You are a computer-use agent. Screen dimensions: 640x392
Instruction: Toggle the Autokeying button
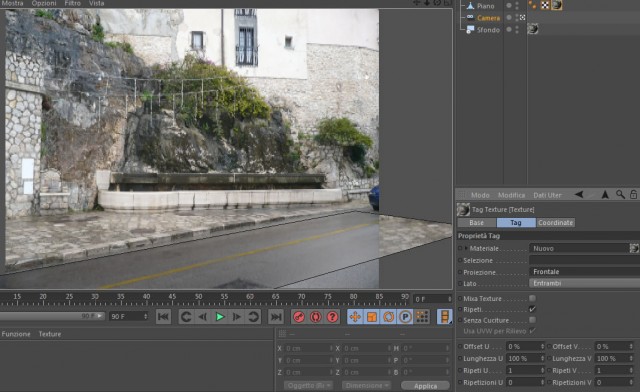(316, 317)
